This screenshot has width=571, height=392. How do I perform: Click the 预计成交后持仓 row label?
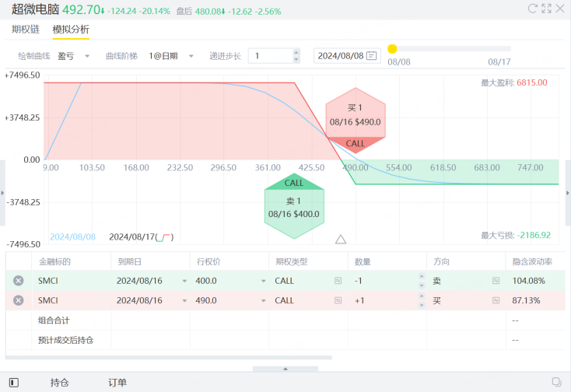pos(66,340)
